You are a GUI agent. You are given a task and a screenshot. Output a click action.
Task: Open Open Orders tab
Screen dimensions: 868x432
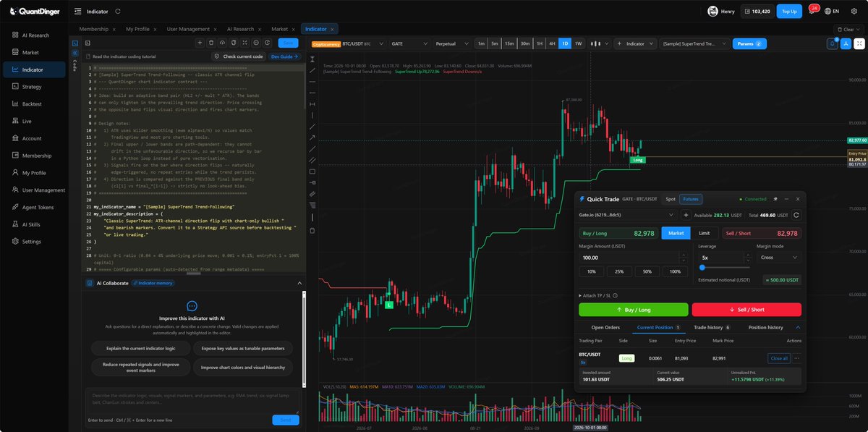click(x=605, y=327)
